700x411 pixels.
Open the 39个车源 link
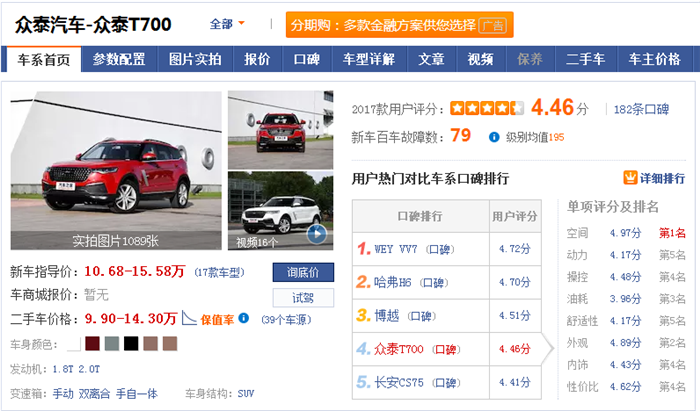(286, 320)
